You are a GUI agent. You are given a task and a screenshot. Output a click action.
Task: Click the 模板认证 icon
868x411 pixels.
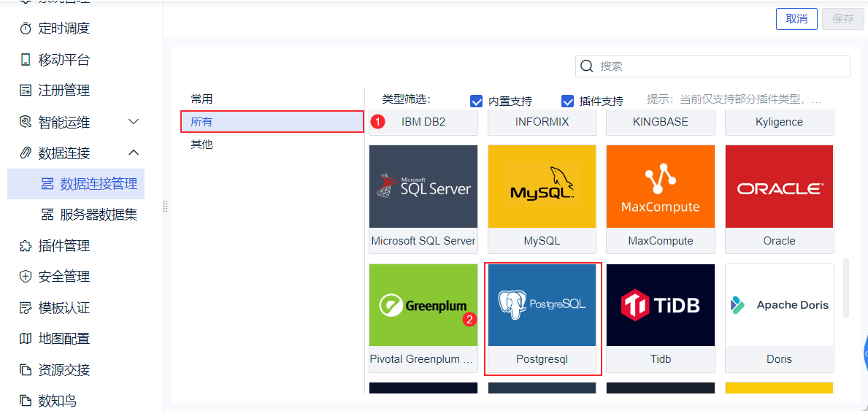click(x=26, y=307)
